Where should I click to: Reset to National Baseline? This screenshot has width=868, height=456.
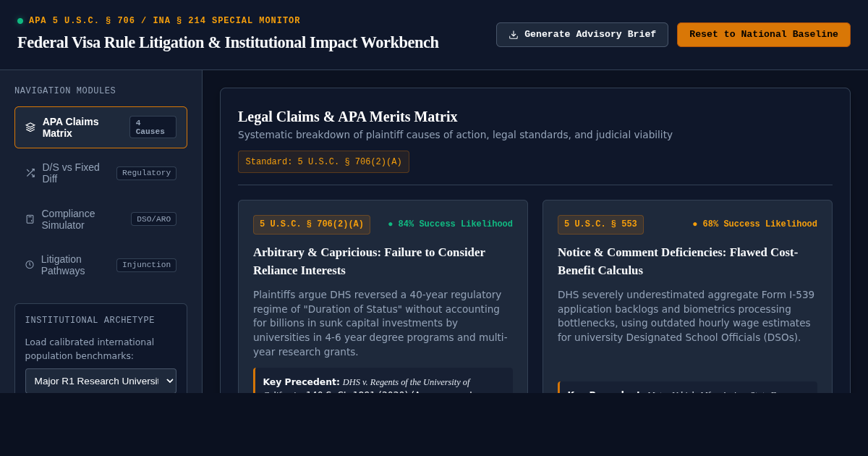[x=764, y=35]
